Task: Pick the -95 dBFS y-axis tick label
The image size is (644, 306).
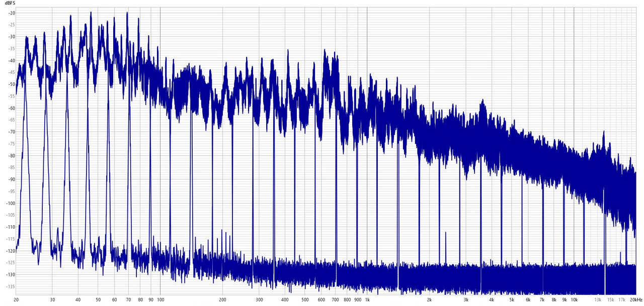Action: [x=12, y=191]
